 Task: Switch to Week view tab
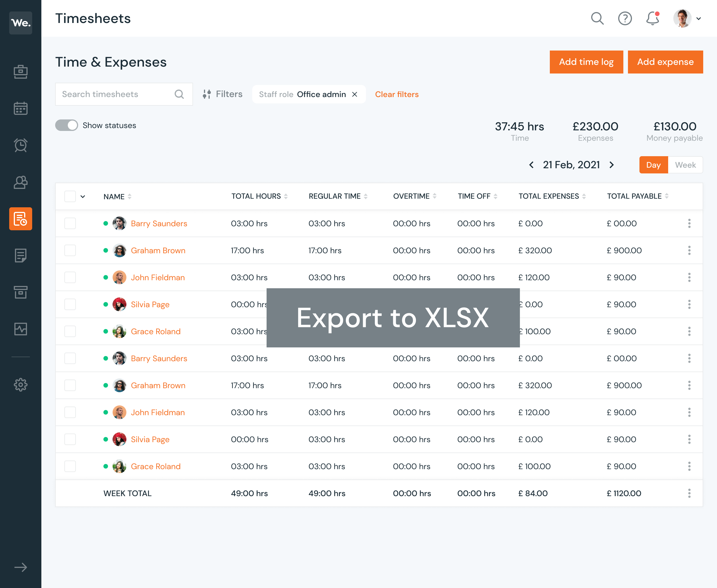tap(685, 165)
